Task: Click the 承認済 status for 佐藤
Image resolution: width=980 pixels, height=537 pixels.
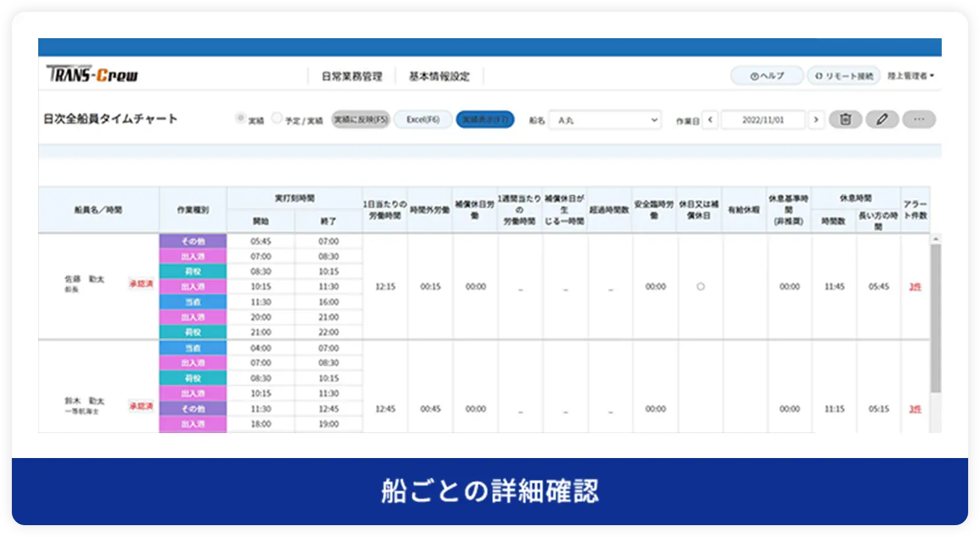Action: (141, 284)
